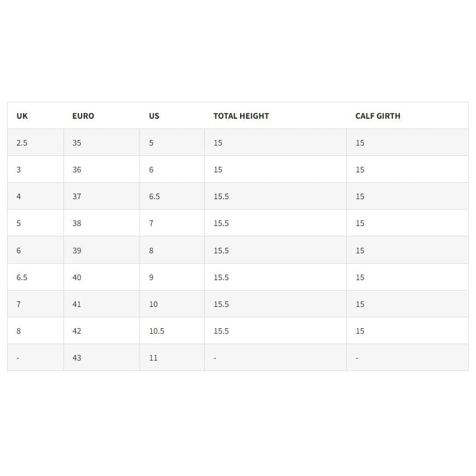Select UK size 6.5 cell

[x=22, y=277]
